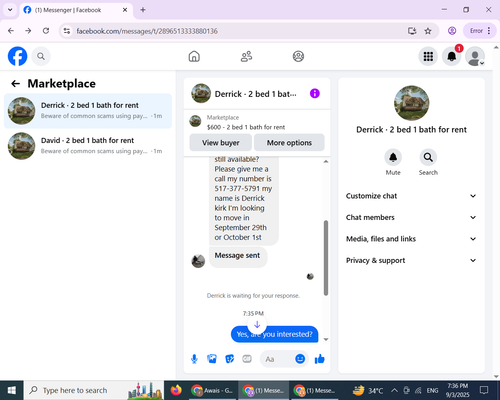View site information icon in address bar

pyautogui.click(x=67, y=31)
